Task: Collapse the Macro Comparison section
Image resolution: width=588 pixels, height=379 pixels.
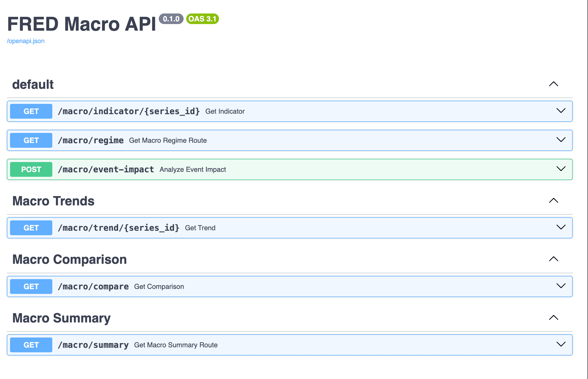Action: coord(554,259)
